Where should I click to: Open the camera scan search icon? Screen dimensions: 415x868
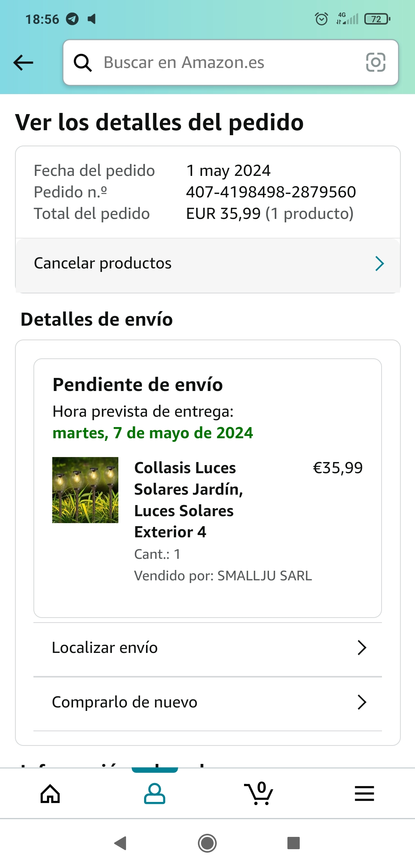pyautogui.click(x=375, y=63)
